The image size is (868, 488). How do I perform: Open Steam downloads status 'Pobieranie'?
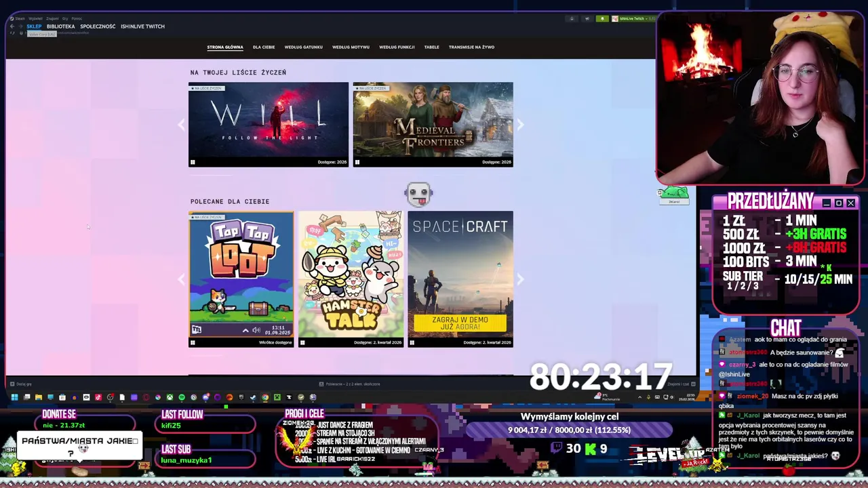pos(349,384)
